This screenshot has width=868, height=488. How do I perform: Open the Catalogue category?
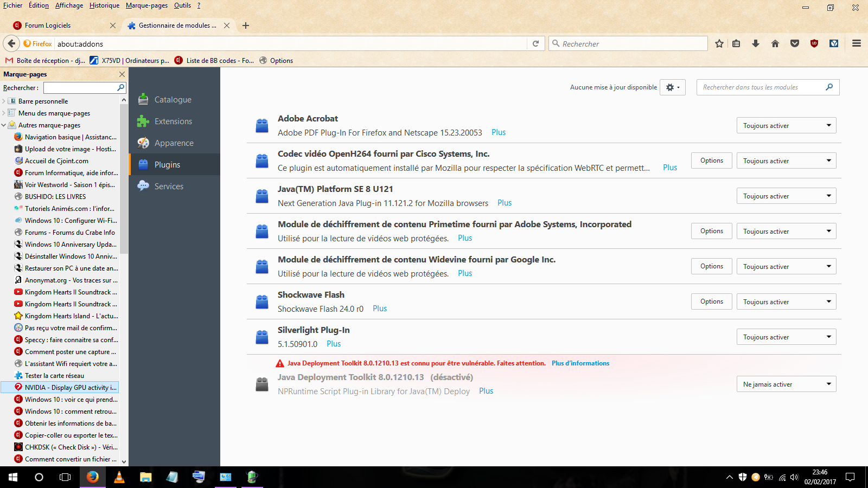click(174, 99)
